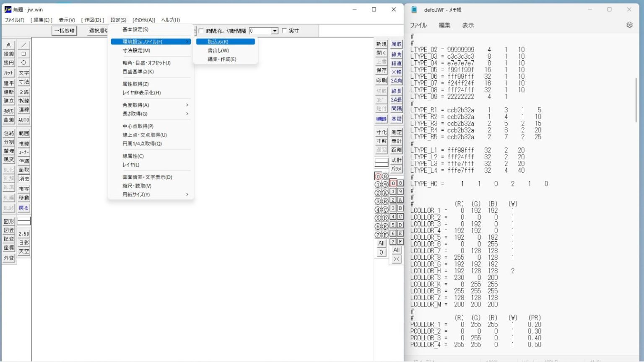This screenshot has width=644, height=362.
Task: Select the rectangle drawing tool icon
Action: tap(24, 54)
